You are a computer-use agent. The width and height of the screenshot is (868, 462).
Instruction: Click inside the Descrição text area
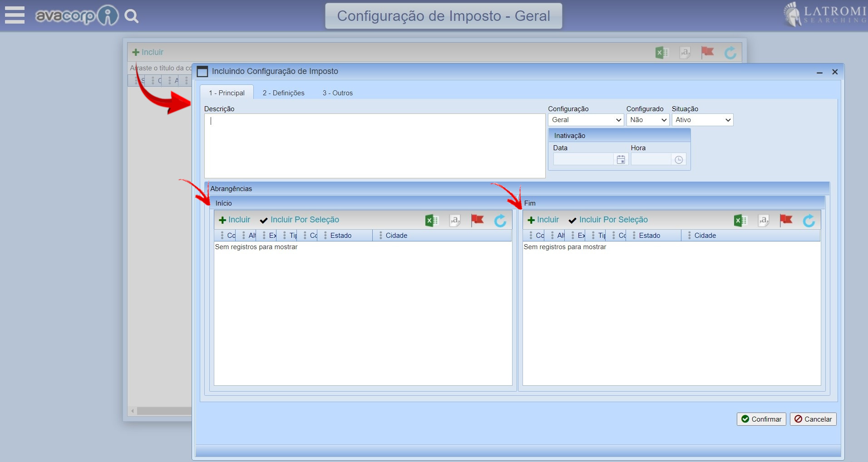click(375, 145)
